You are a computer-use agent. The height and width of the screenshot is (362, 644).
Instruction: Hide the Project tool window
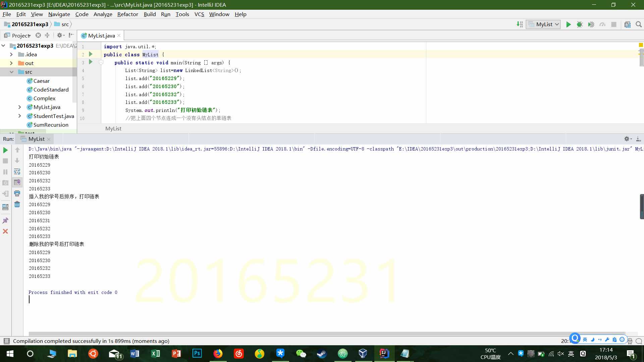tap(71, 35)
